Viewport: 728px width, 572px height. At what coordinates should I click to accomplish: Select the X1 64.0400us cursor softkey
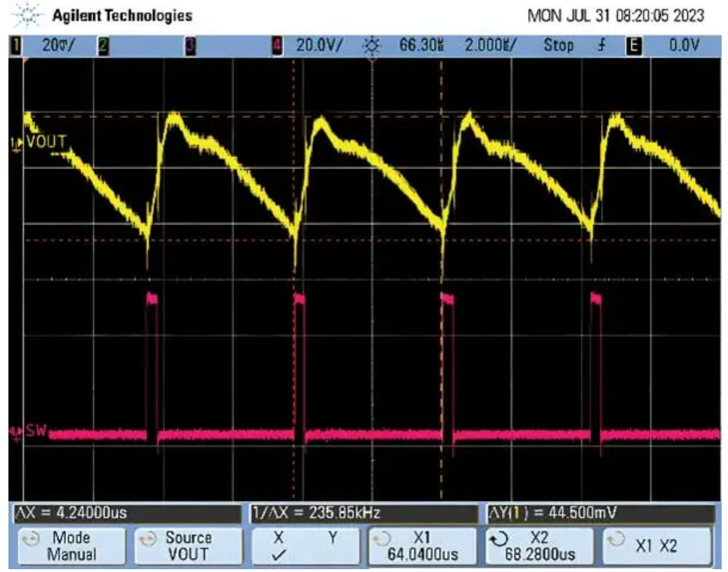coord(423,546)
